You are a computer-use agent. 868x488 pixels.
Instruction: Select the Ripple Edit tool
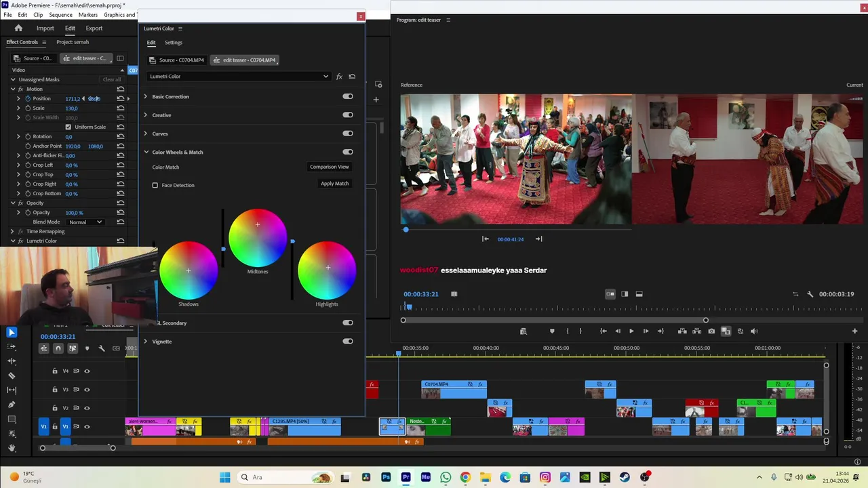point(12,361)
